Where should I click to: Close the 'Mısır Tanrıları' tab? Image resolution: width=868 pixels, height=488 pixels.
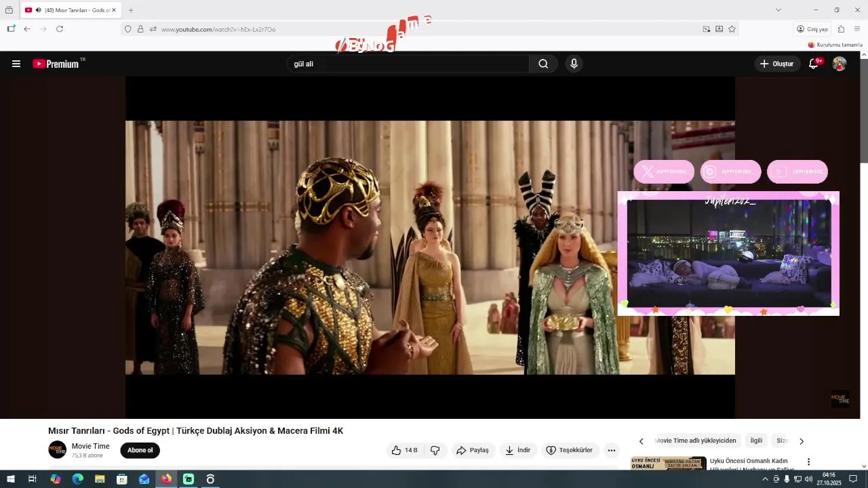pyautogui.click(x=114, y=10)
